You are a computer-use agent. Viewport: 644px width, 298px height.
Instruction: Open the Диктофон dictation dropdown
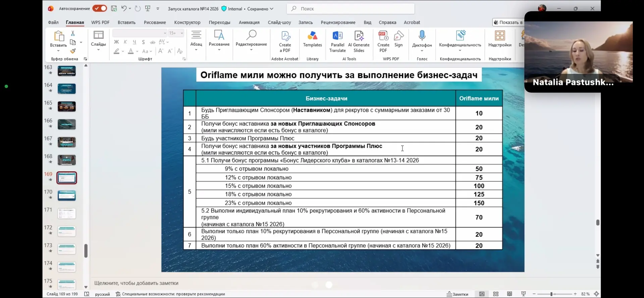[422, 51]
